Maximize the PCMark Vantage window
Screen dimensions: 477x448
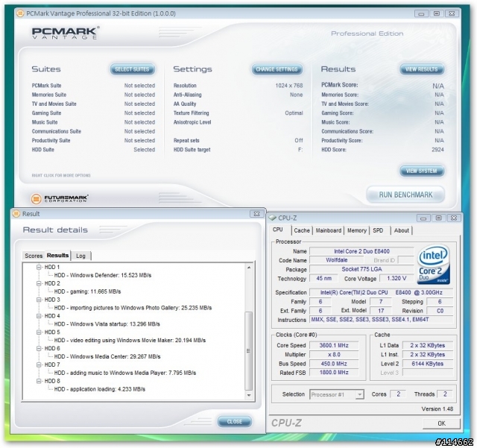(x=437, y=13)
